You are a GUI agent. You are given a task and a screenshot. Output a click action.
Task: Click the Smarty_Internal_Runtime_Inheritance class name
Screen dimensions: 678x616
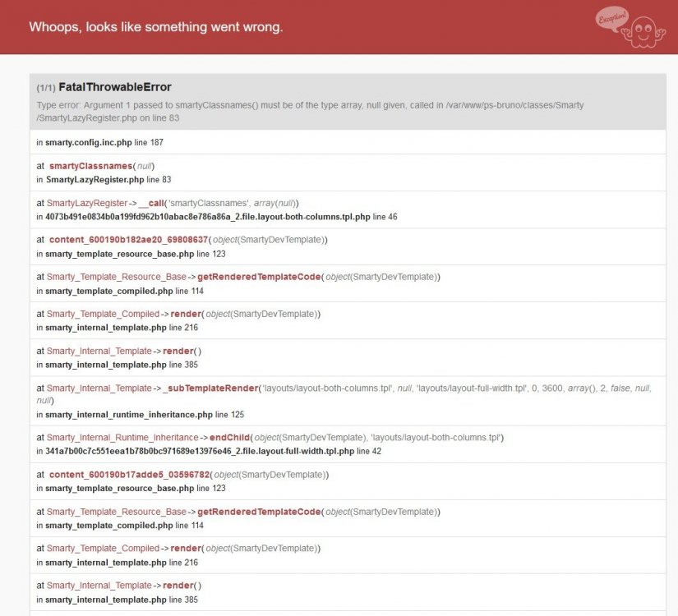coord(122,438)
